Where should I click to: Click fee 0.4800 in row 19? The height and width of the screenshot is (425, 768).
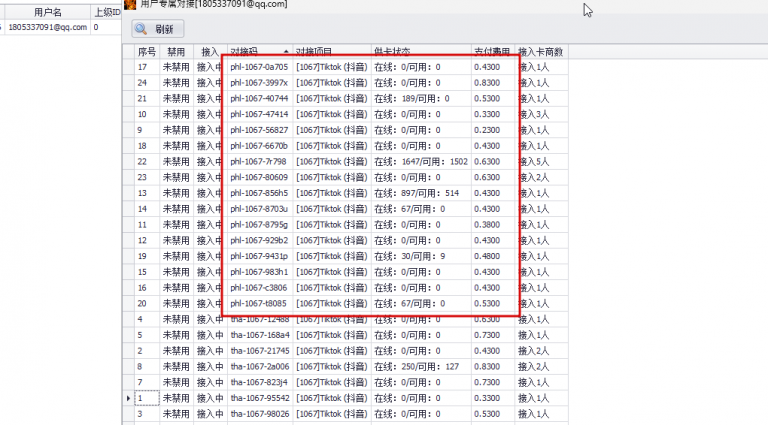[x=487, y=256]
